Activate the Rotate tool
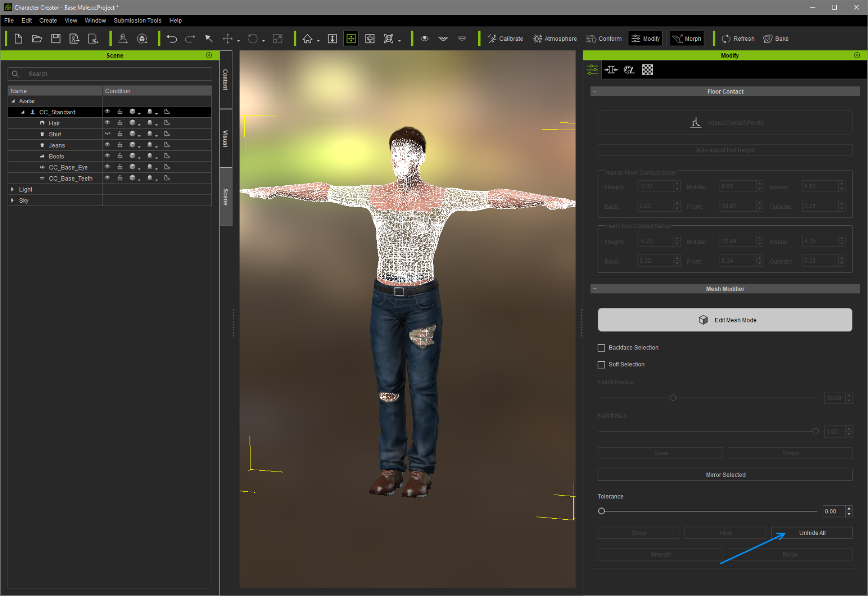 (253, 39)
